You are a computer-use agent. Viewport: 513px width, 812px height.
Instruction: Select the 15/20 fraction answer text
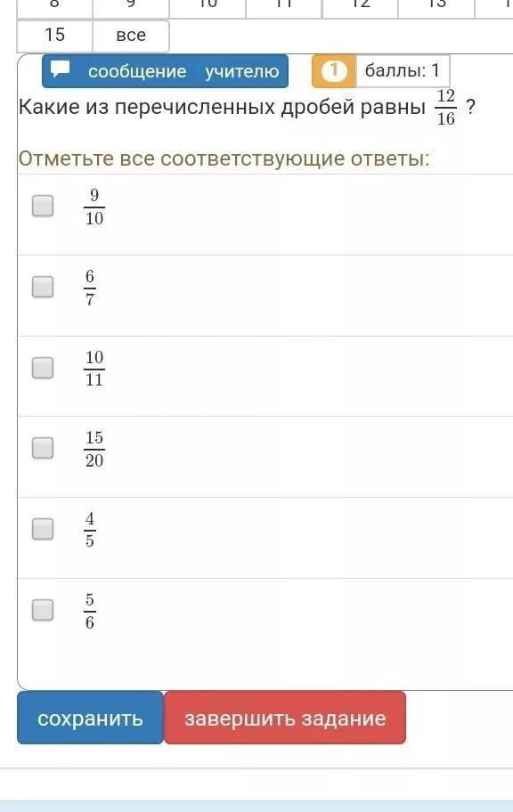coord(94,449)
